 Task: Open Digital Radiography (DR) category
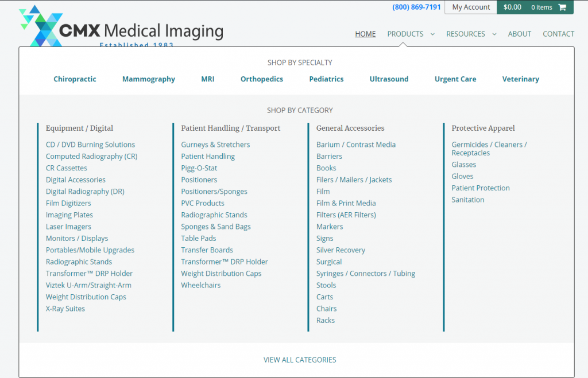85,192
